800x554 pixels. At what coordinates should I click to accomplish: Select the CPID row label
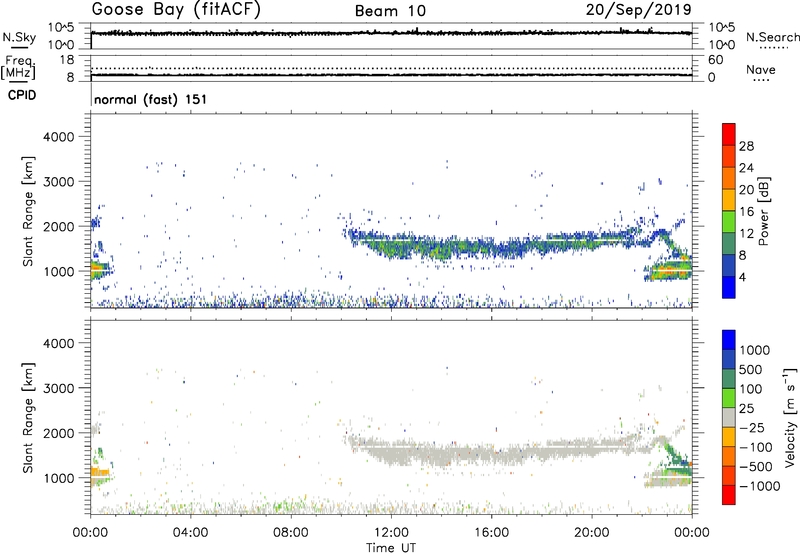22,95
